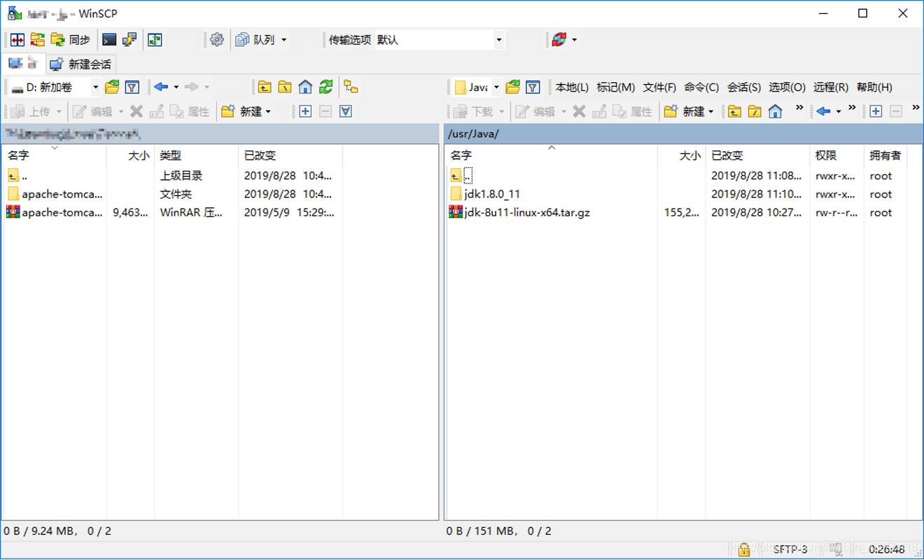Image resolution: width=924 pixels, height=560 pixels.
Task: Sort remote panel by 权限 column header
Action: click(x=837, y=155)
